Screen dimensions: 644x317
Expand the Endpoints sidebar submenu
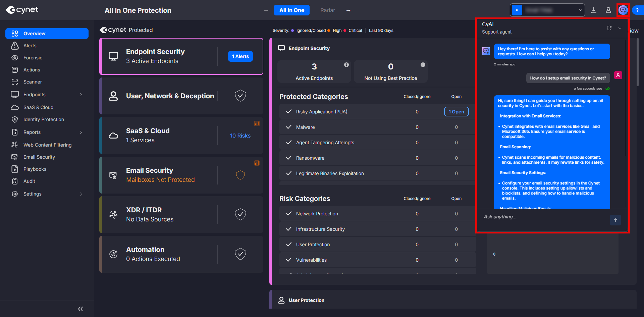(81, 95)
